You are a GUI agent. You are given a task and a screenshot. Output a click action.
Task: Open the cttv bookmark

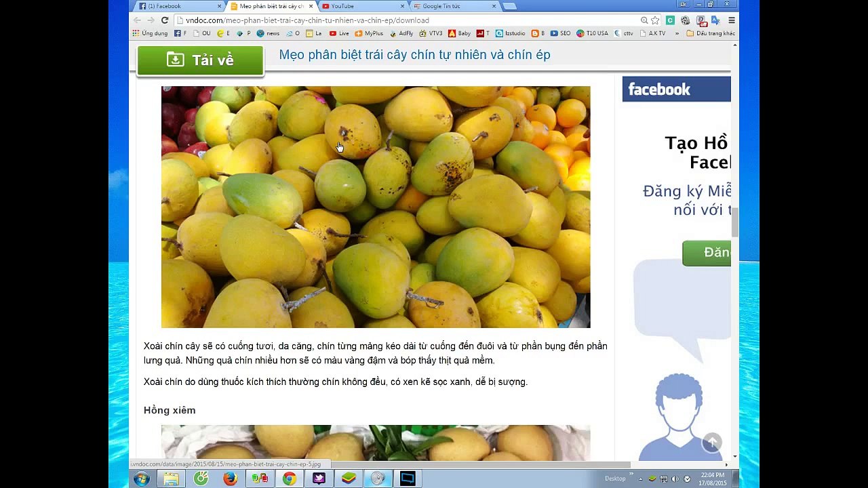[x=624, y=33]
